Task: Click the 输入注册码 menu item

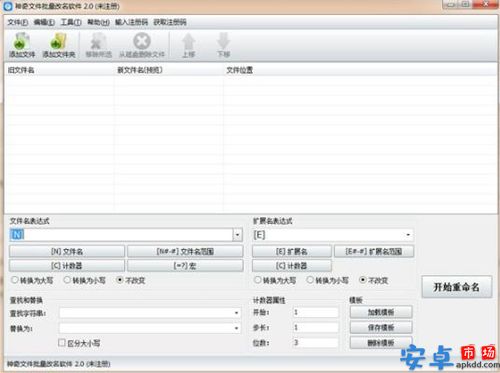Action: (131, 22)
